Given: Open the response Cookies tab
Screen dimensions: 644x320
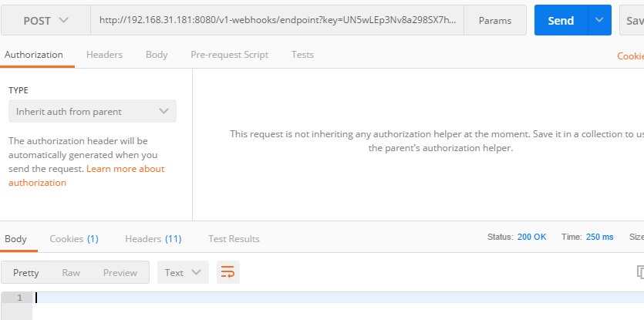Looking at the screenshot, I should [74, 239].
